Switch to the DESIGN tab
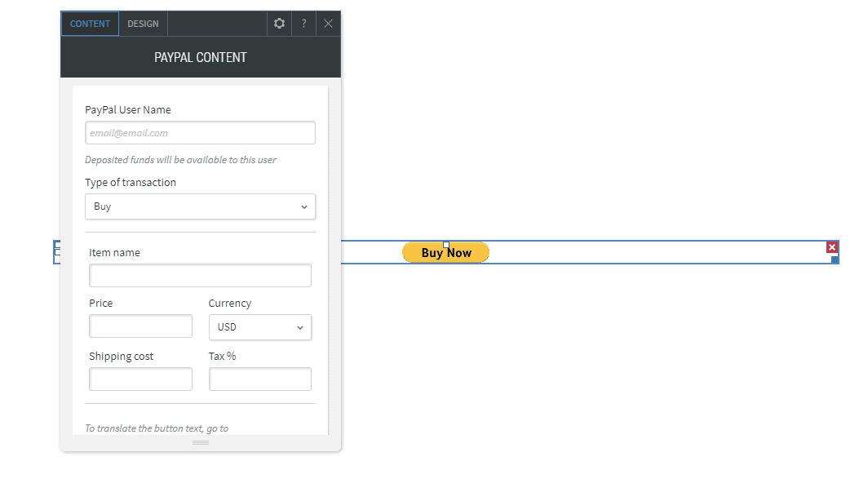 click(143, 24)
